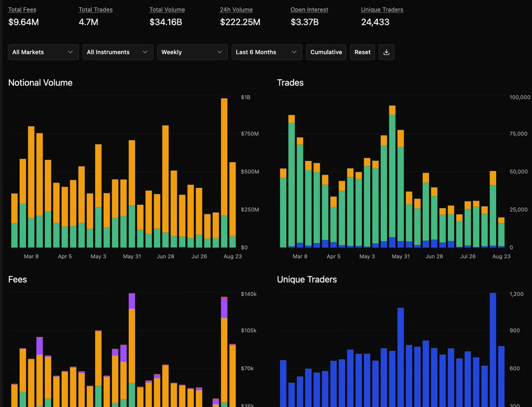Click the Apr 5 label under Notional Volume

[65, 256]
